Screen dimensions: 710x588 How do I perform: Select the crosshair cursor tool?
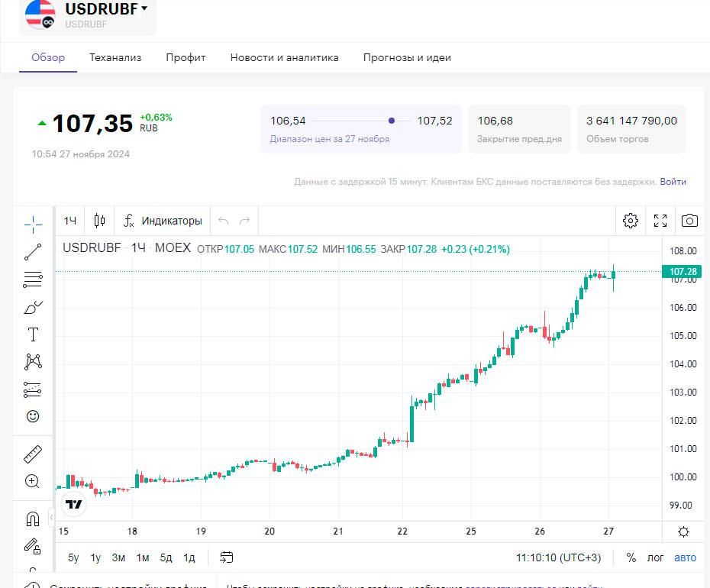coord(33,224)
